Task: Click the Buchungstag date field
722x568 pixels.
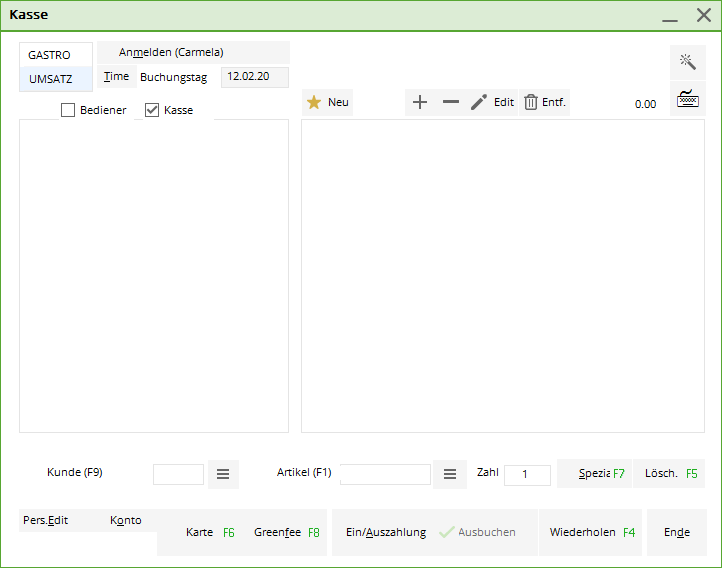Action: 254,77
